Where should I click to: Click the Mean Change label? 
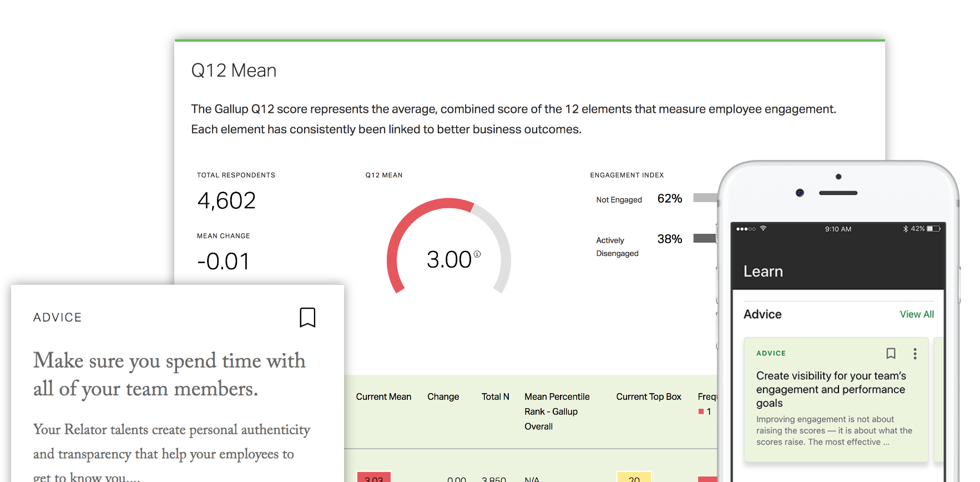(223, 236)
